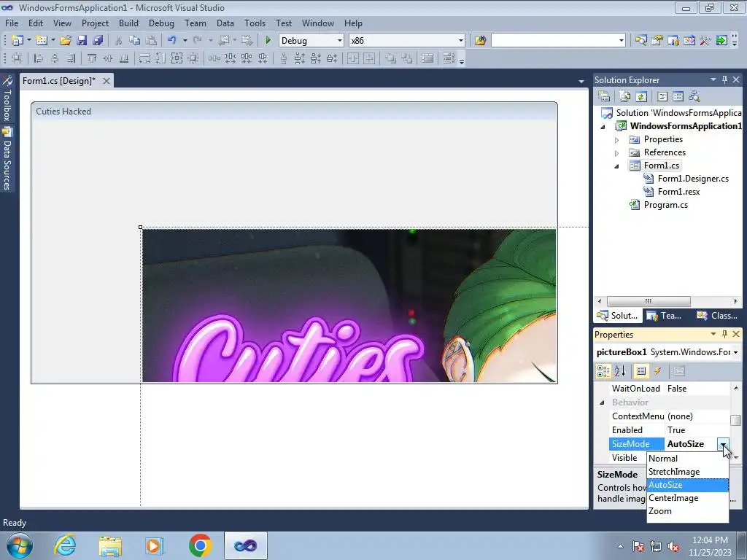
Task: Select the Cuties picture box on the form
Action: pos(349,306)
